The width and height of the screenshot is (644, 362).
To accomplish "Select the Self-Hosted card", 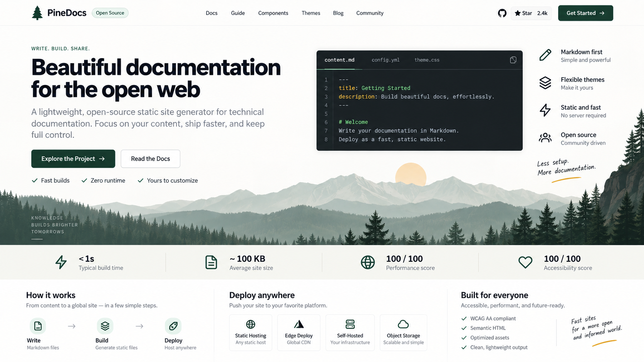I will pyautogui.click(x=350, y=333).
